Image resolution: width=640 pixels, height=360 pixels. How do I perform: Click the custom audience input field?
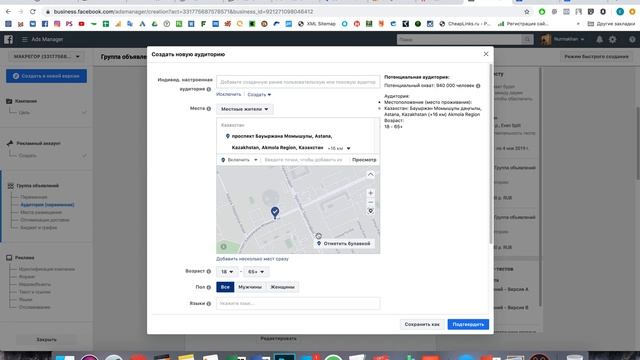pyautogui.click(x=298, y=82)
